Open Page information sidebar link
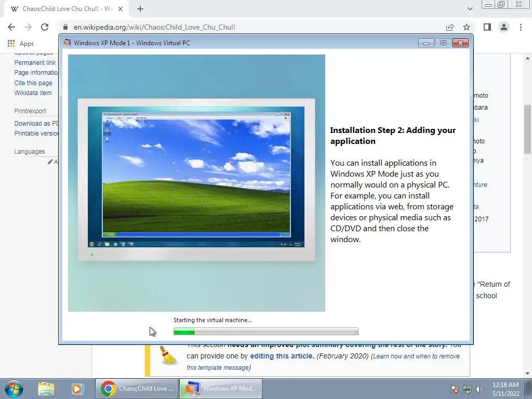 [x=36, y=73]
